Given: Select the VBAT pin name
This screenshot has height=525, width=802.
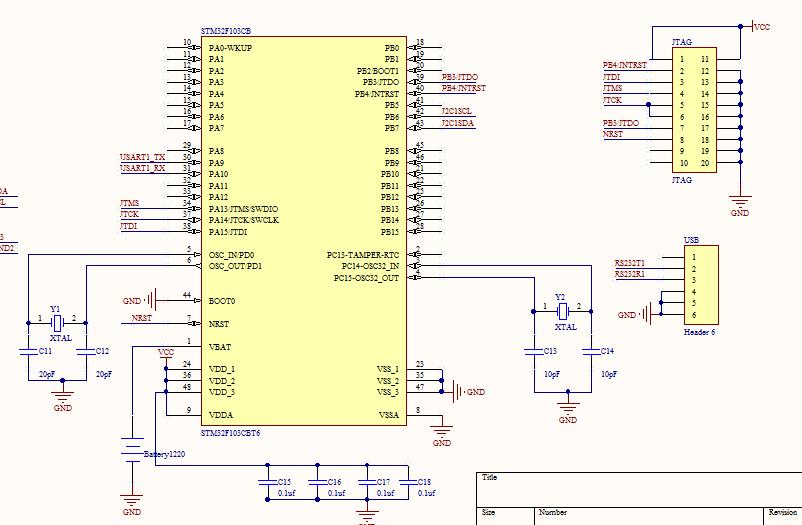Looking at the screenshot, I should [x=220, y=347].
